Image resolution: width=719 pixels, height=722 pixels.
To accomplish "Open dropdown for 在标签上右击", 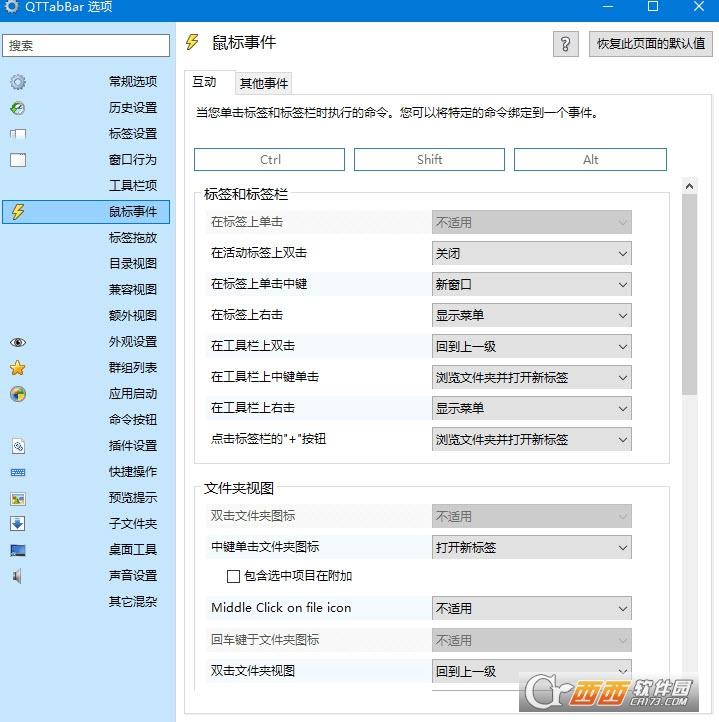I will [x=532, y=315].
